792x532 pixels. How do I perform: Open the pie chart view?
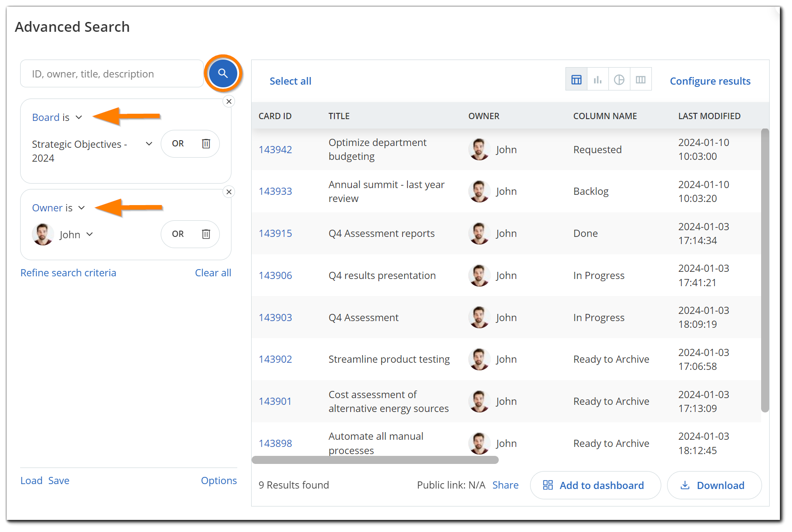click(619, 79)
